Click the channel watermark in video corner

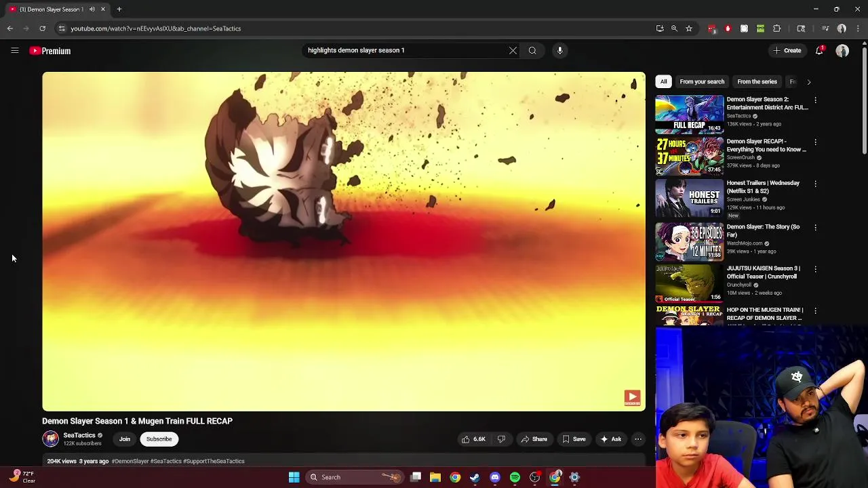click(632, 398)
